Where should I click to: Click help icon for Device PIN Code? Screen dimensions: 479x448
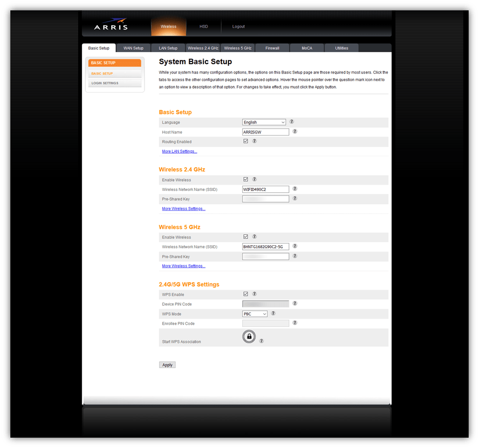(x=295, y=303)
